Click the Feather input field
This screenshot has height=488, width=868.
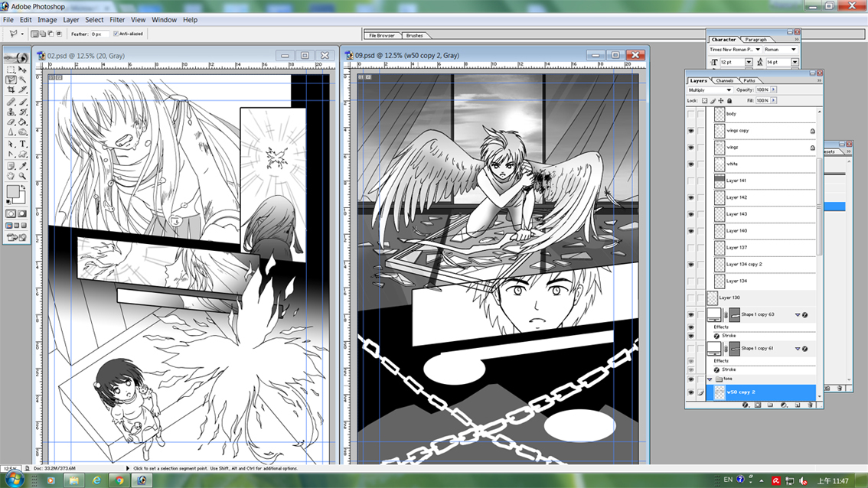[x=100, y=34]
